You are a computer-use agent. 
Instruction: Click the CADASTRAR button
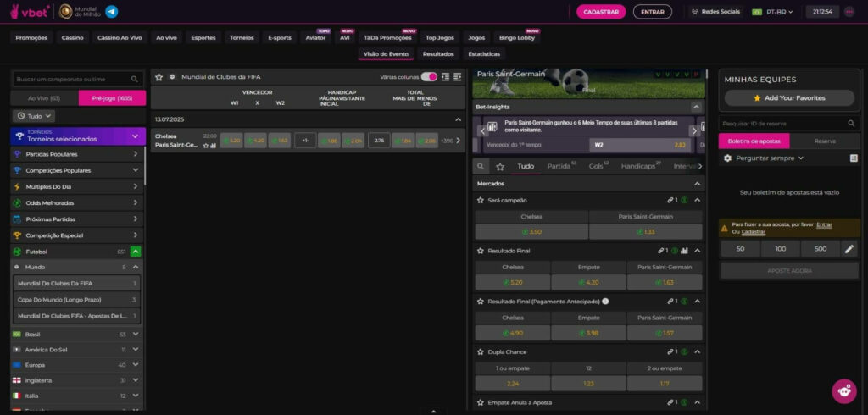pos(601,12)
